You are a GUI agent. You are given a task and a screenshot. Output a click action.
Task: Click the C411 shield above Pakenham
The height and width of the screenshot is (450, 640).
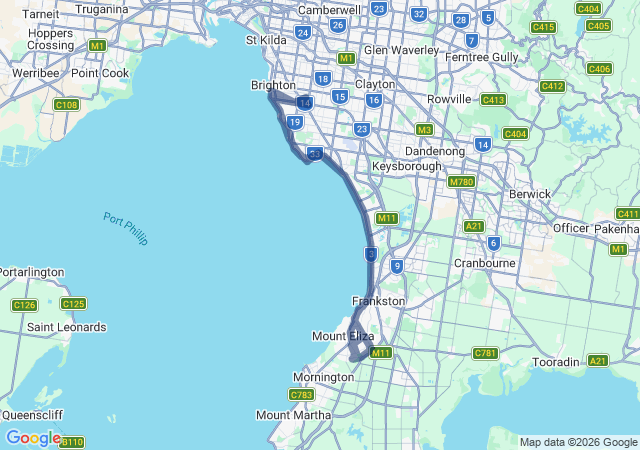click(627, 214)
